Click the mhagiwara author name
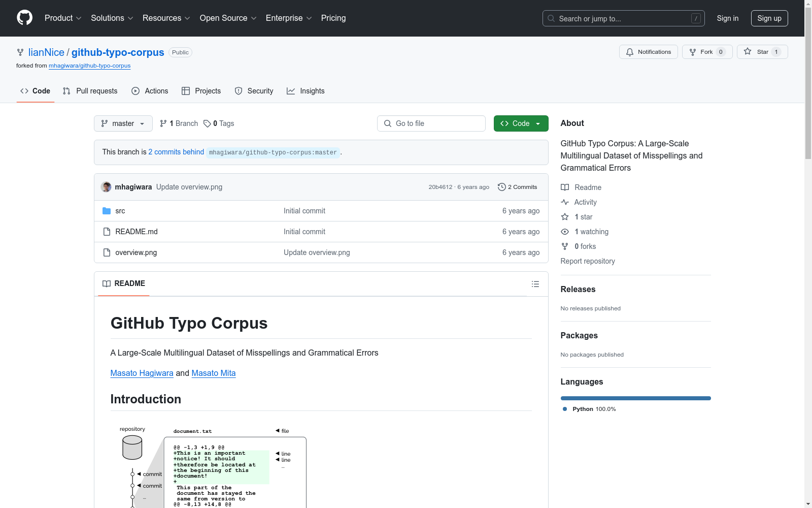The width and height of the screenshot is (812, 508). [x=133, y=187]
